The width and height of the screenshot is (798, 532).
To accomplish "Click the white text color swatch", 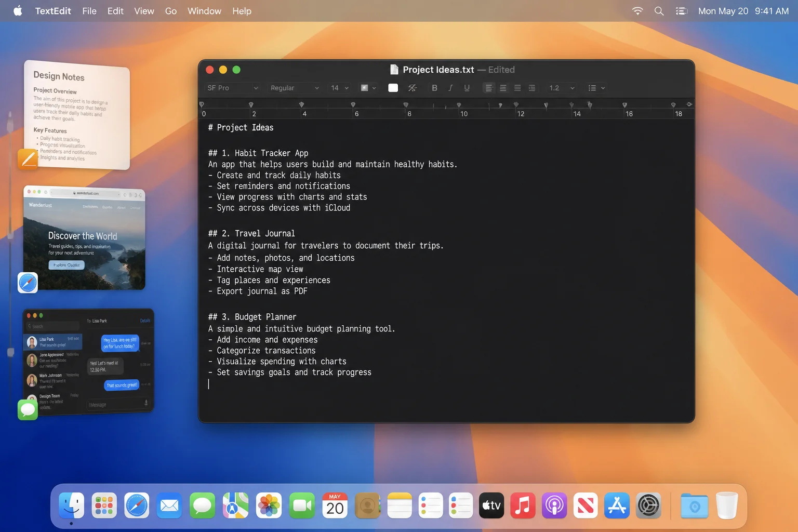I will point(393,88).
